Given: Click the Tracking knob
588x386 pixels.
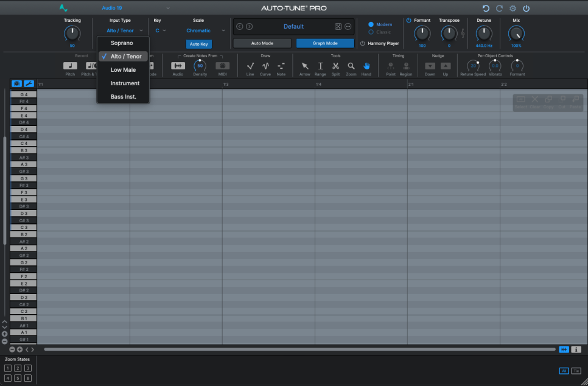Looking at the screenshot, I should [x=72, y=33].
